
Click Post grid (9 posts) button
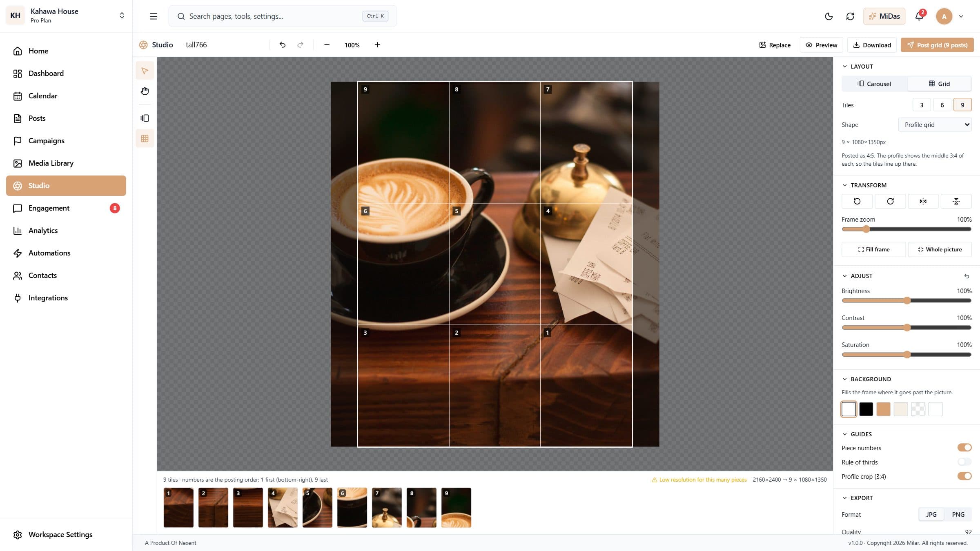(x=937, y=45)
